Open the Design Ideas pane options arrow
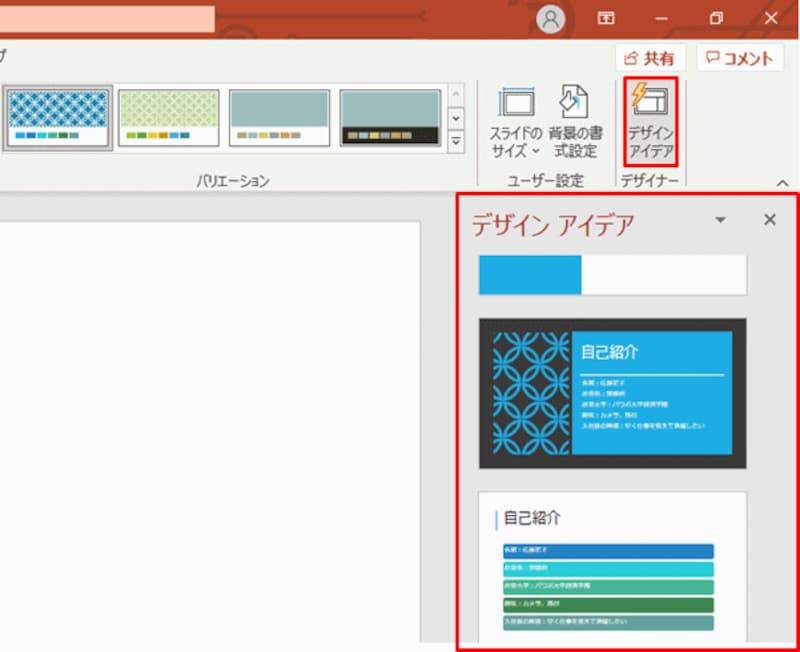Image resolution: width=800 pixels, height=652 pixels. pos(719,220)
